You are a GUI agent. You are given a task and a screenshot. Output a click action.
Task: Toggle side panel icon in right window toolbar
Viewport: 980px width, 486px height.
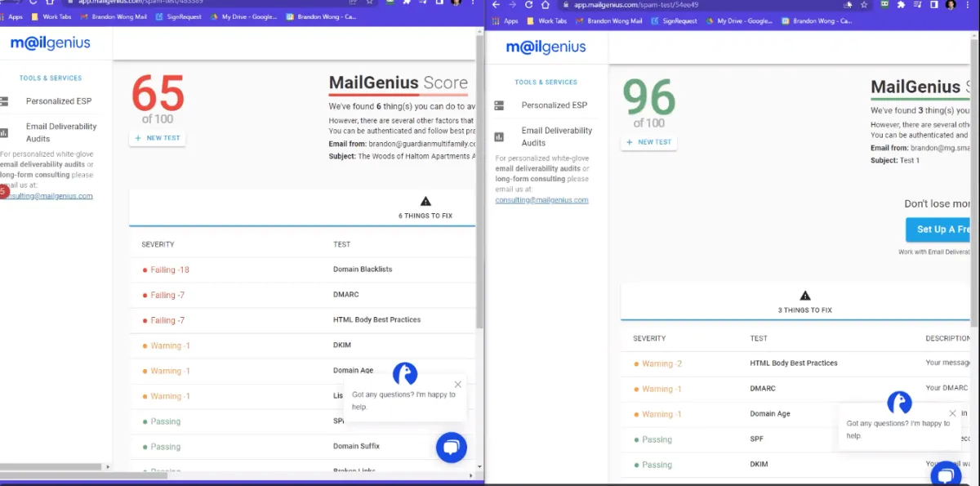(x=934, y=5)
